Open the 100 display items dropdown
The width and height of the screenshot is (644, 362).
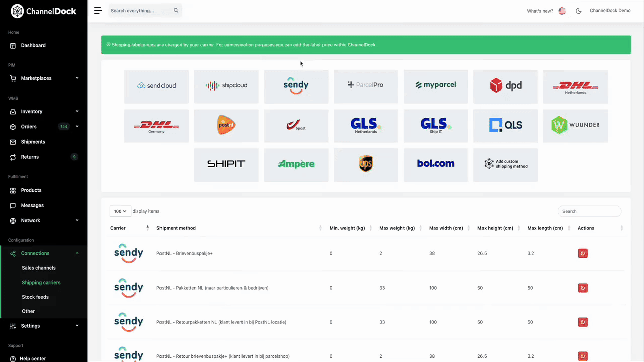[x=120, y=211]
